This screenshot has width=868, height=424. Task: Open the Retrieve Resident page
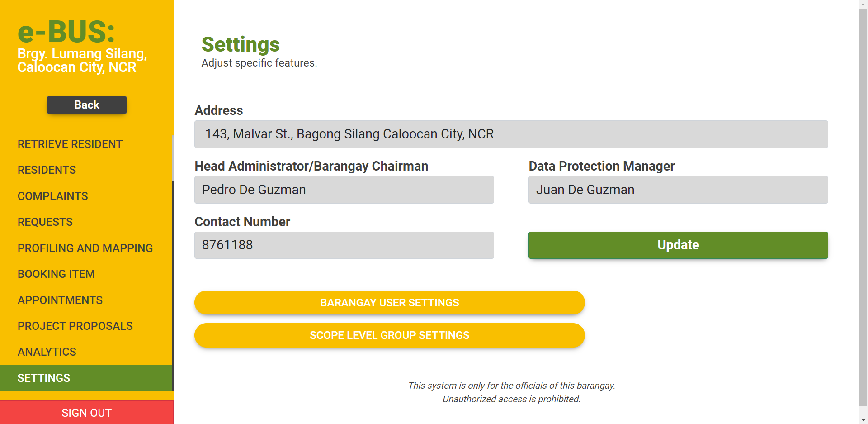[70, 144]
